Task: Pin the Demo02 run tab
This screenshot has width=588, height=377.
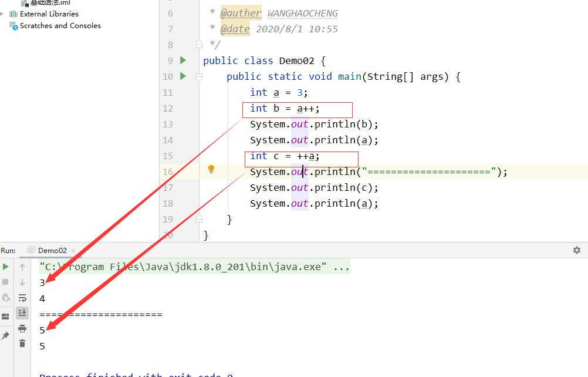Action: (6, 335)
